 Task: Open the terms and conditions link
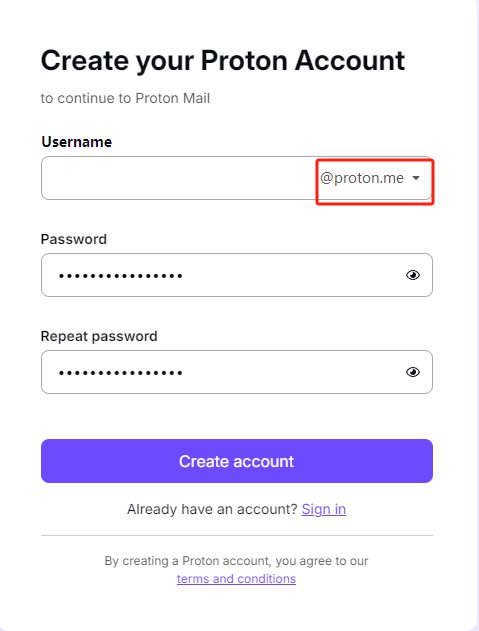point(236,579)
